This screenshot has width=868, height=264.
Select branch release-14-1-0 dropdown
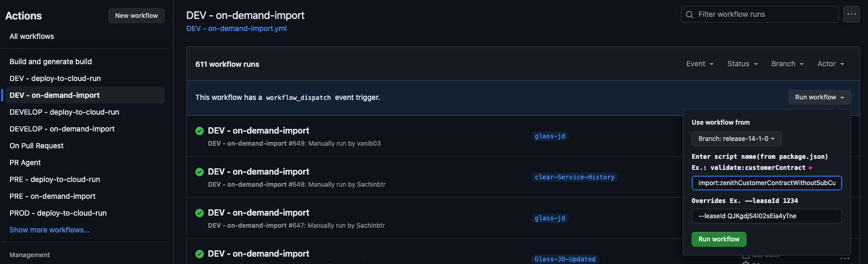(736, 139)
